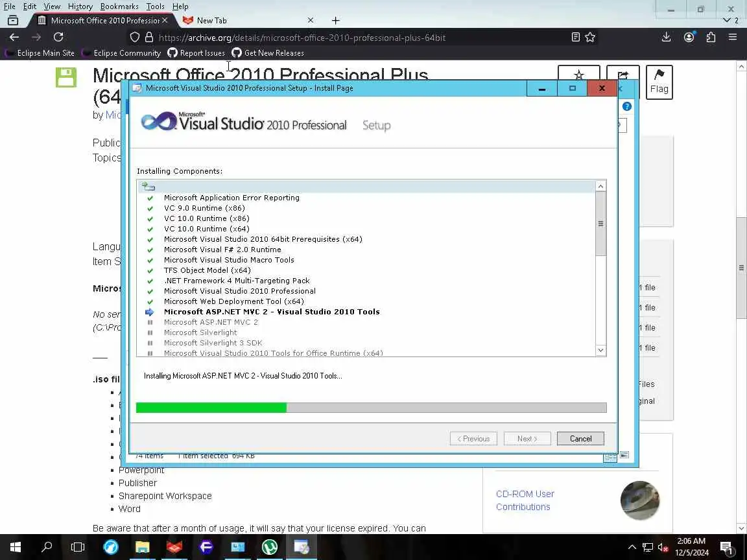This screenshot has height=560, width=747.
Task: Open the History menu
Action: pyautogui.click(x=80, y=6)
